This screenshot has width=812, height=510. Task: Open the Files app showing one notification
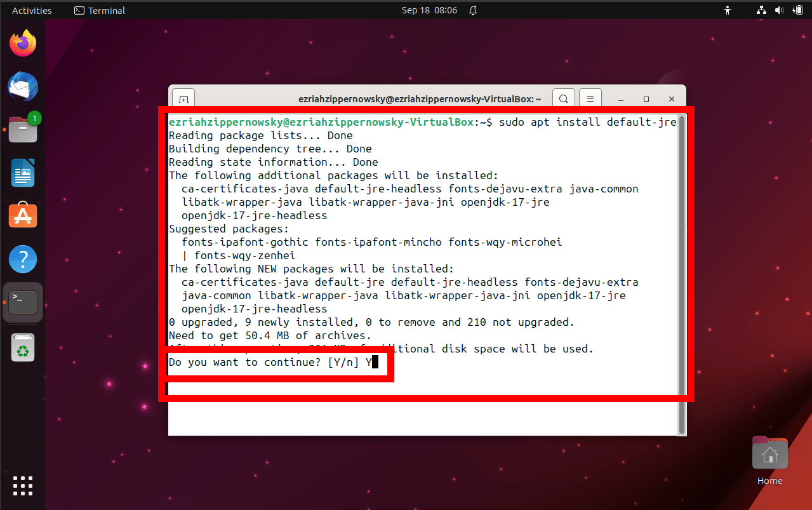(23, 129)
